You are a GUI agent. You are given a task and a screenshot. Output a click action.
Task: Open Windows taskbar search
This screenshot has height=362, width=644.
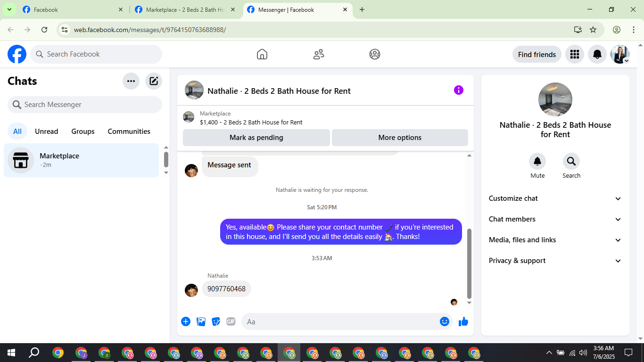pos(34,353)
